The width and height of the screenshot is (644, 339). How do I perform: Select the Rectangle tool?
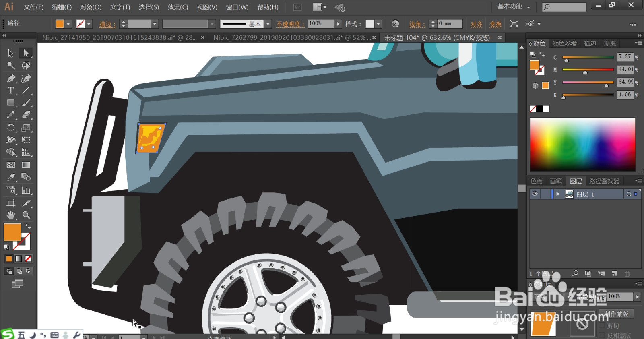pos(11,103)
